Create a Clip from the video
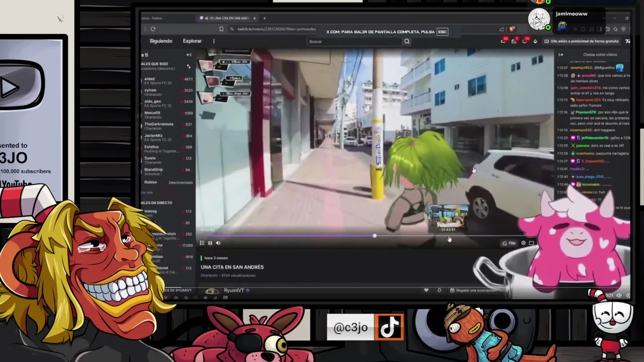The width and height of the screenshot is (644, 362). [x=509, y=243]
